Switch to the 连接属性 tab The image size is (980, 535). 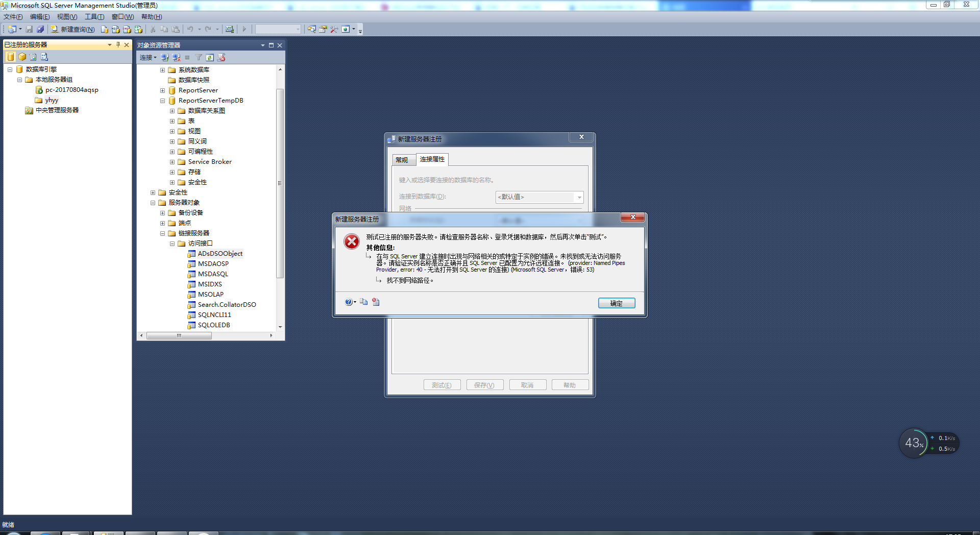tap(432, 159)
